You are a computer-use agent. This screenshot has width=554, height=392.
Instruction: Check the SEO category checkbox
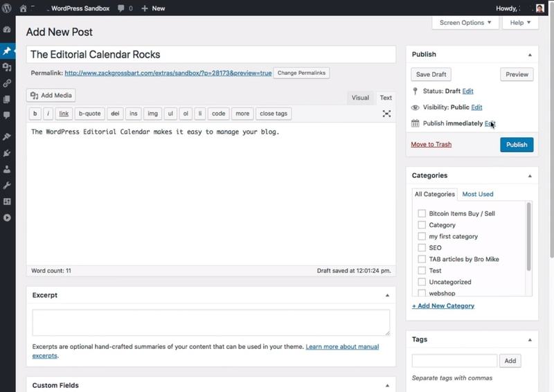(x=422, y=248)
